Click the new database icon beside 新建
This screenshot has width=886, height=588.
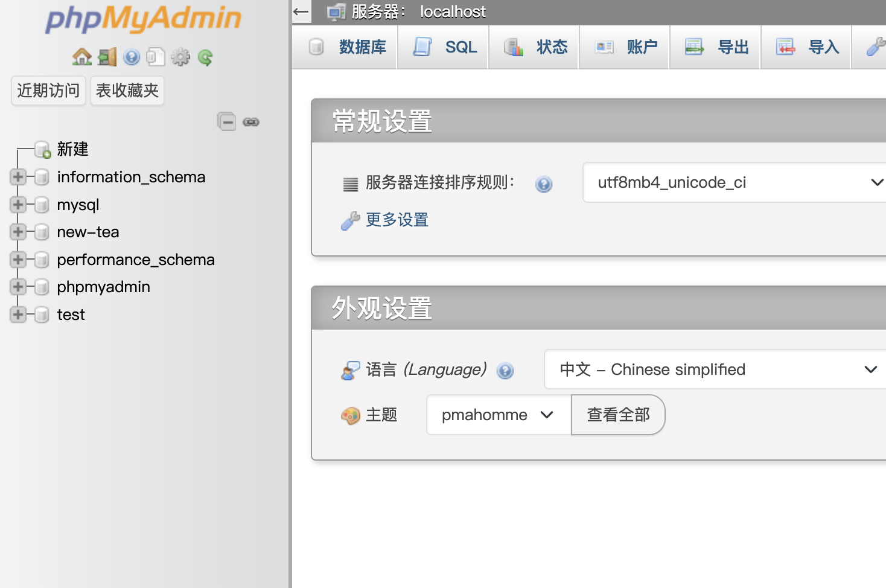pyautogui.click(x=42, y=150)
